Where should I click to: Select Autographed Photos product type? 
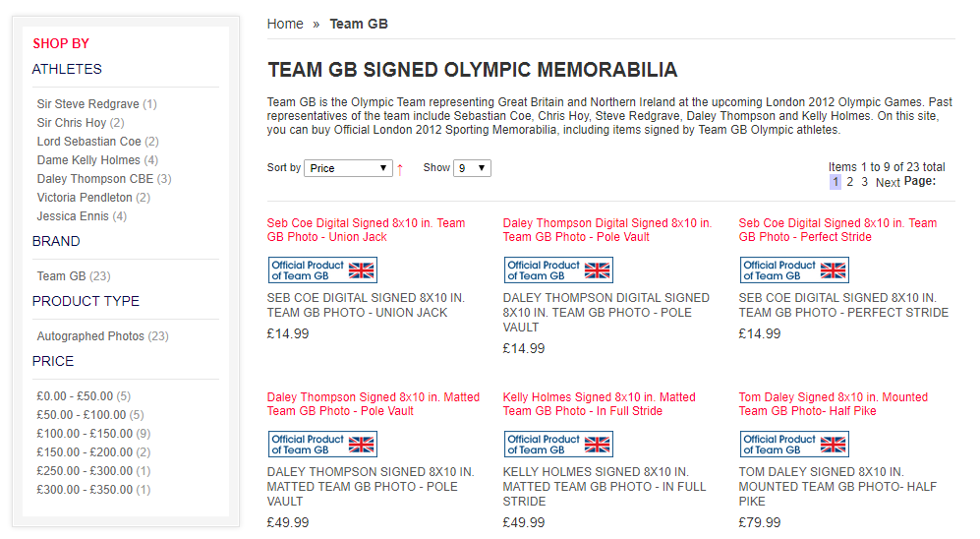point(90,336)
